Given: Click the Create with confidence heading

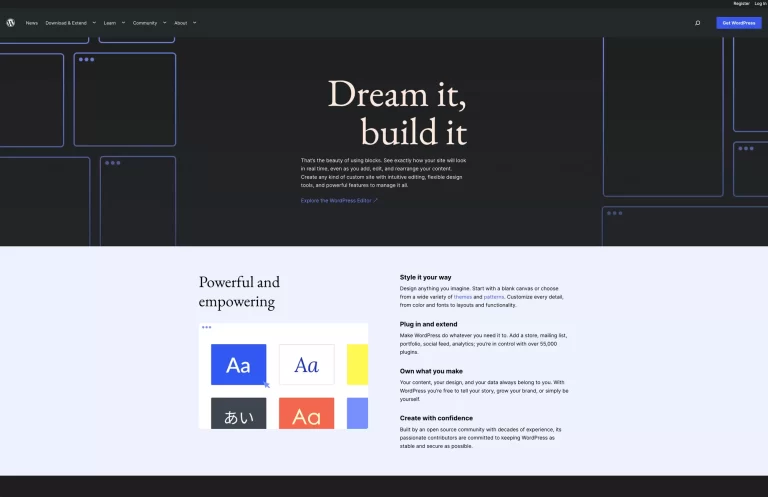Looking at the screenshot, I should tap(436, 418).
